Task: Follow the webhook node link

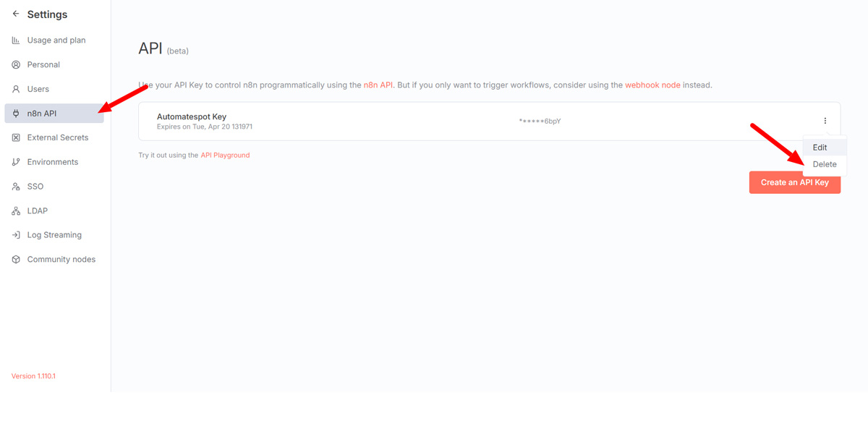Action: click(x=652, y=85)
